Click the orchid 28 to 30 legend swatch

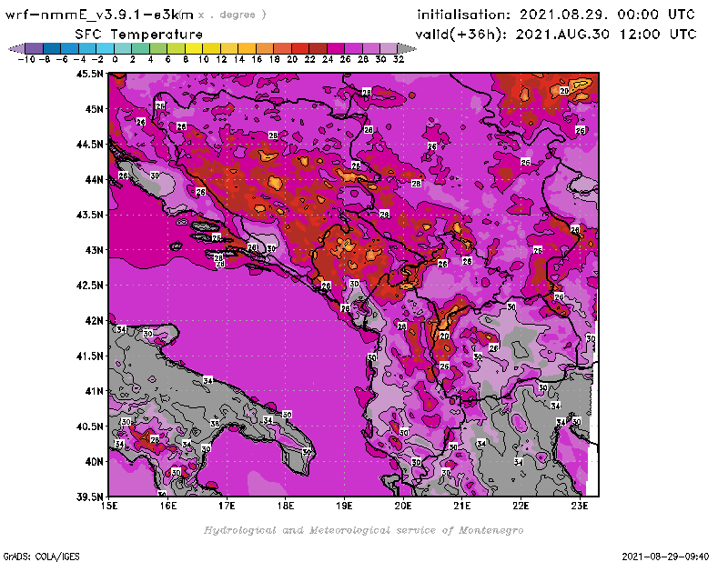point(371,49)
